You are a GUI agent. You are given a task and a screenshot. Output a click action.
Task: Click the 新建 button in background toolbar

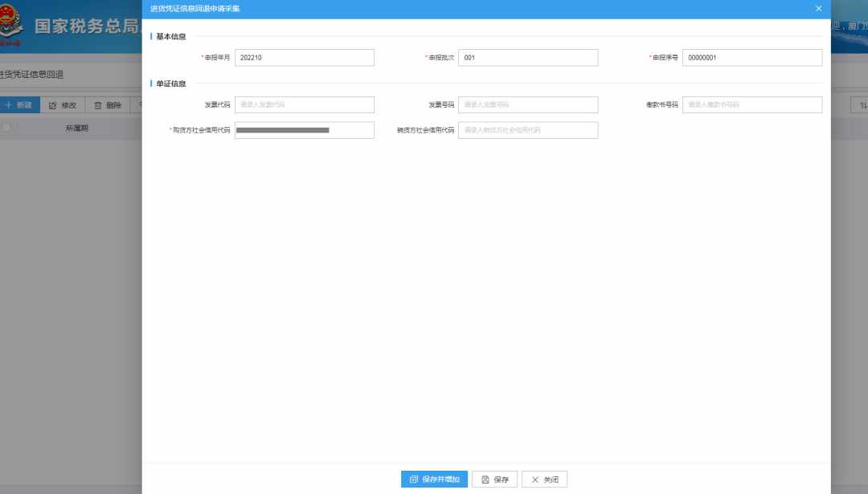19,105
